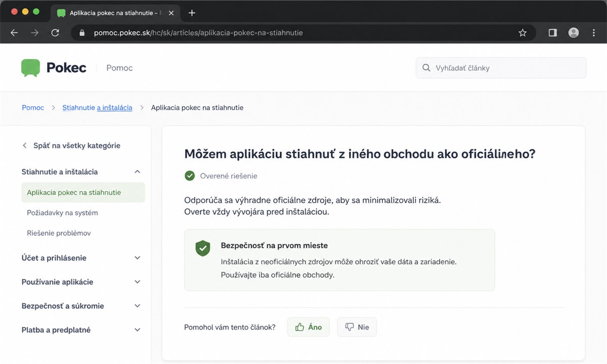The image size is (607, 364).
Task: Expand the Platba a predplatné section
Action: (137, 330)
